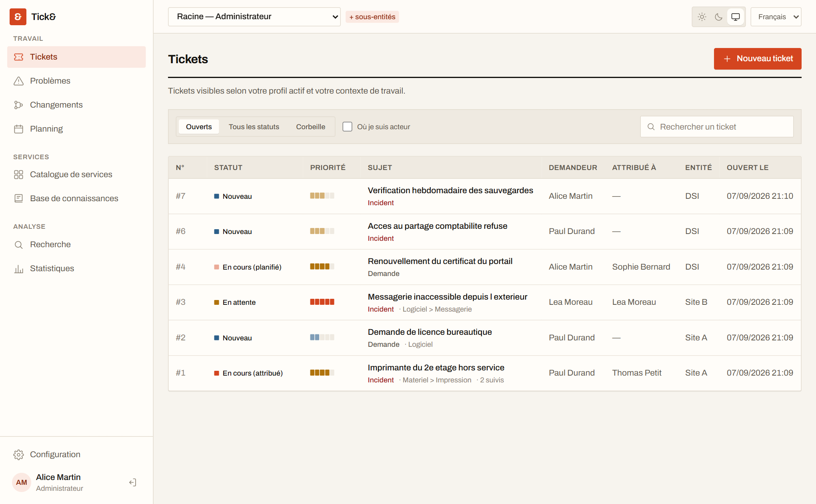Open Planning via the calendar icon
Viewport: 816px width, 504px height.
tap(19, 129)
